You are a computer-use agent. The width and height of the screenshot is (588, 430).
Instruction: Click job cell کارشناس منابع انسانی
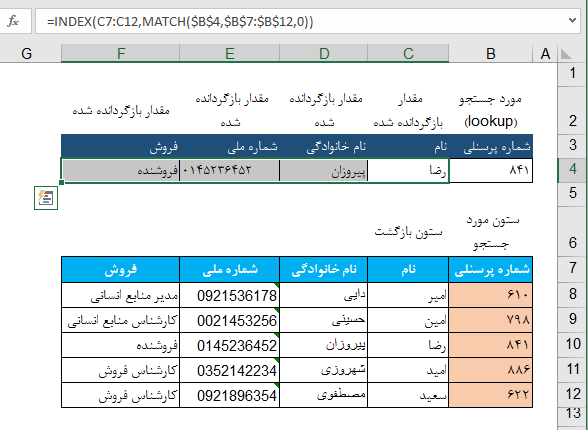[x=120, y=320]
